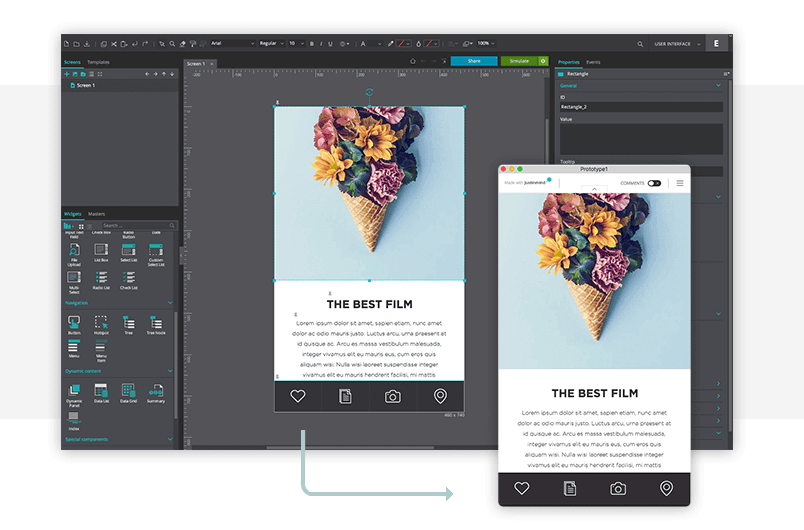Select the Data Grid widget

pyautogui.click(x=128, y=393)
